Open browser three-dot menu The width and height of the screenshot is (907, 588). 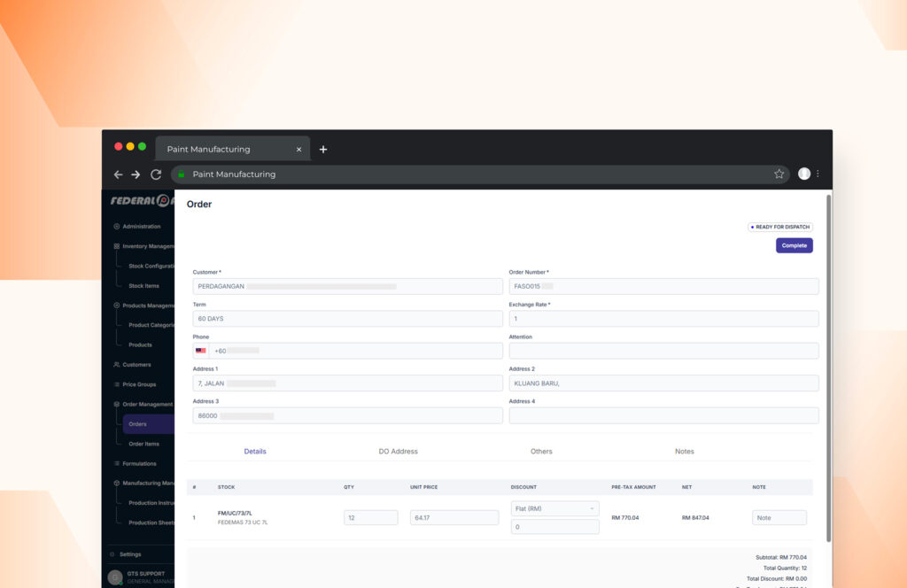(x=818, y=174)
